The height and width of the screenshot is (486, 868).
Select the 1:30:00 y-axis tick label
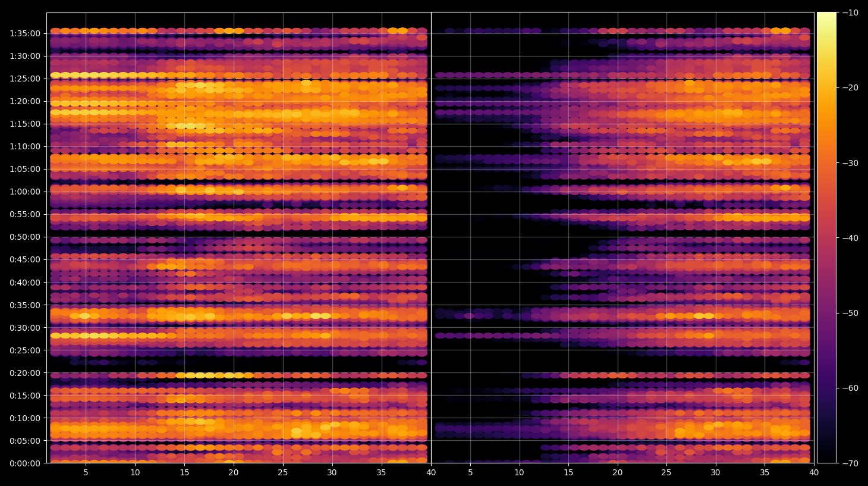pyautogui.click(x=25, y=56)
